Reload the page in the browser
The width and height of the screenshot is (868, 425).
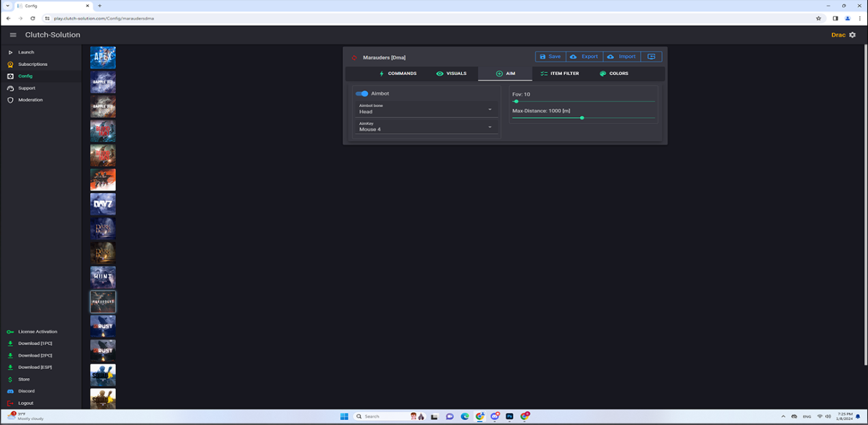click(x=33, y=18)
